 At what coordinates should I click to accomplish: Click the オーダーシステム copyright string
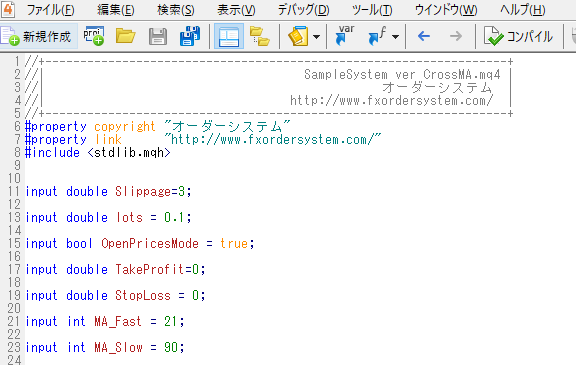pyautogui.click(x=227, y=126)
